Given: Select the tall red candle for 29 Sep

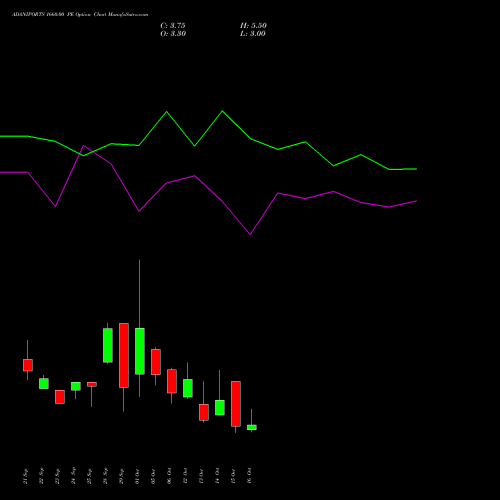Looking at the screenshot, I should [124, 355].
